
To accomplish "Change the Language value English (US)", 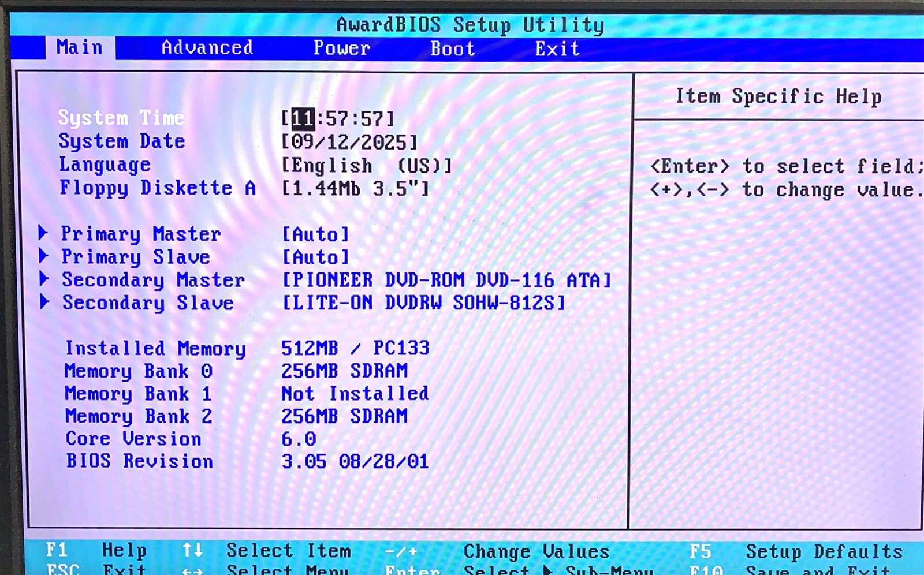I will (367, 166).
